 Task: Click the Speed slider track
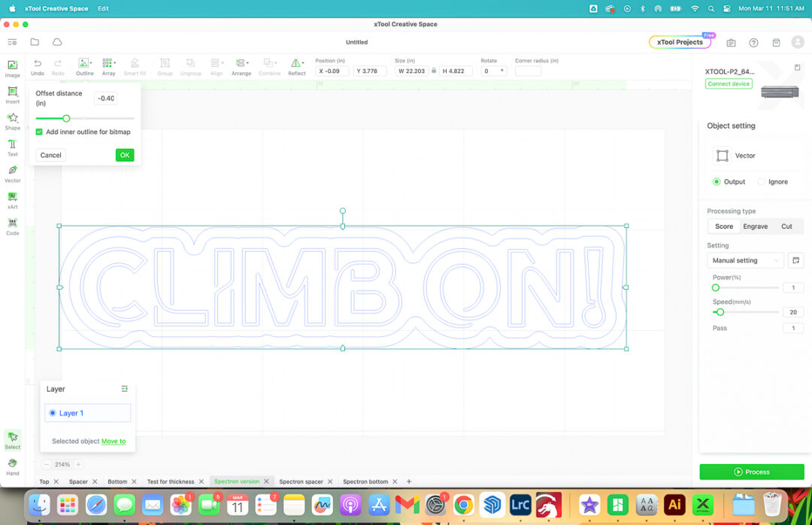(x=752, y=311)
